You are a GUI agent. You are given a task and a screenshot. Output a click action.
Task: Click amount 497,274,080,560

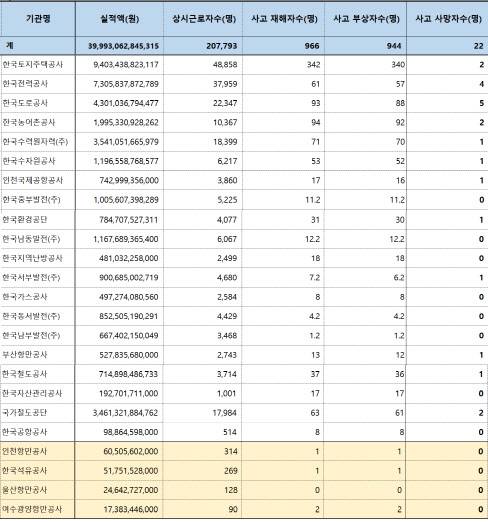[129, 297]
